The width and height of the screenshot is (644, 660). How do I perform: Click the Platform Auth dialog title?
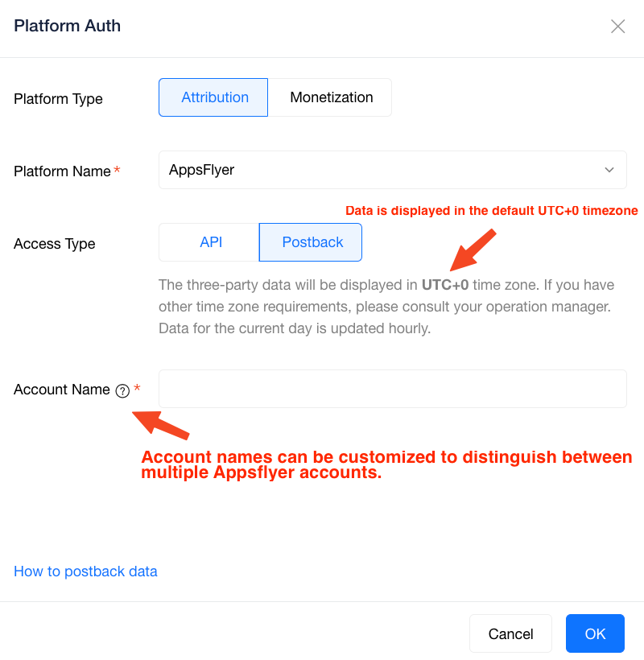pyautogui.click(x=67, y=26)
